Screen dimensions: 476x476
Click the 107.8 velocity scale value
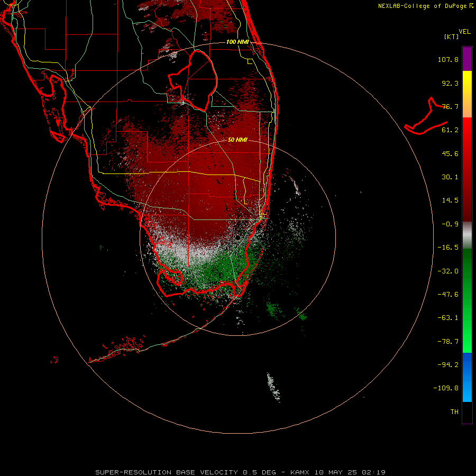pos(448,59)
